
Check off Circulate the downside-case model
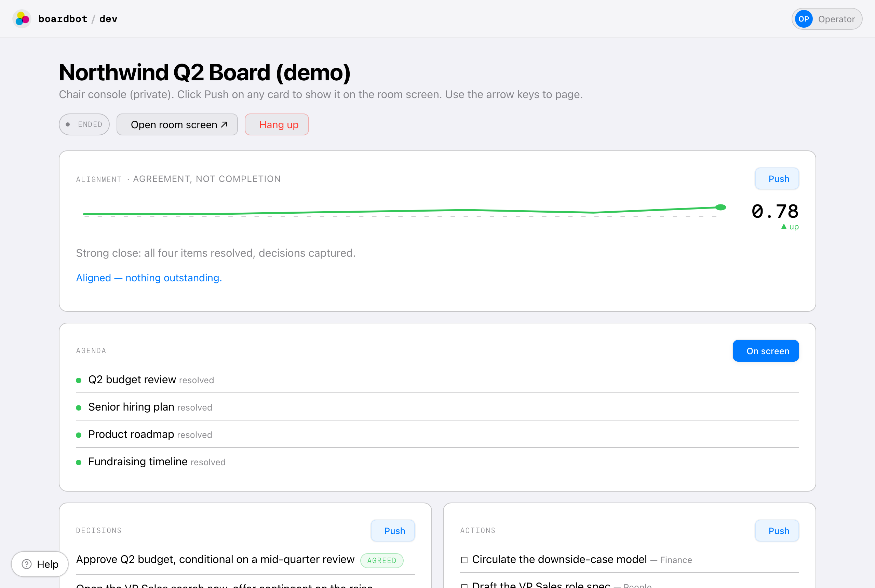pos(464,560)
